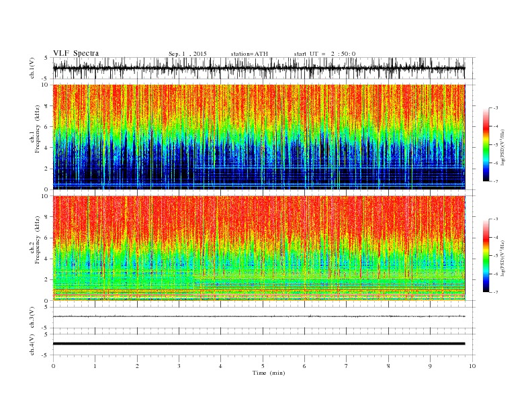Click time axis tick label "6" at bottom

pos(305,366)
